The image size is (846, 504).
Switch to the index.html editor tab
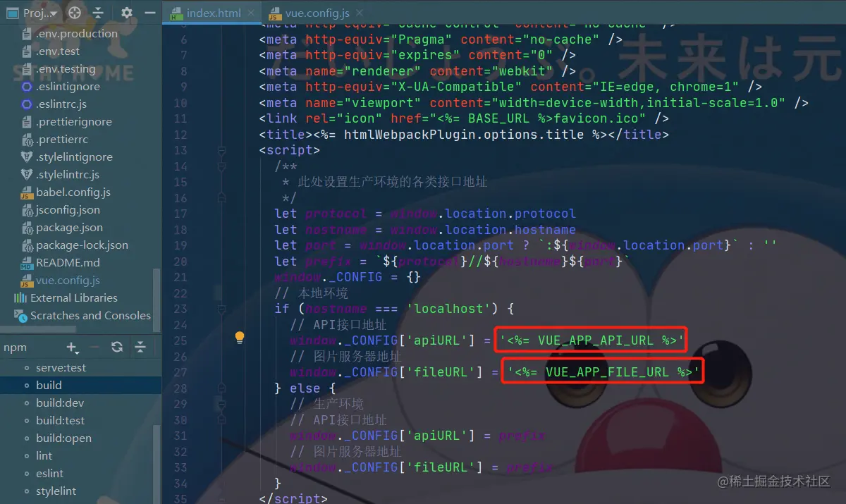pos(214,13)
